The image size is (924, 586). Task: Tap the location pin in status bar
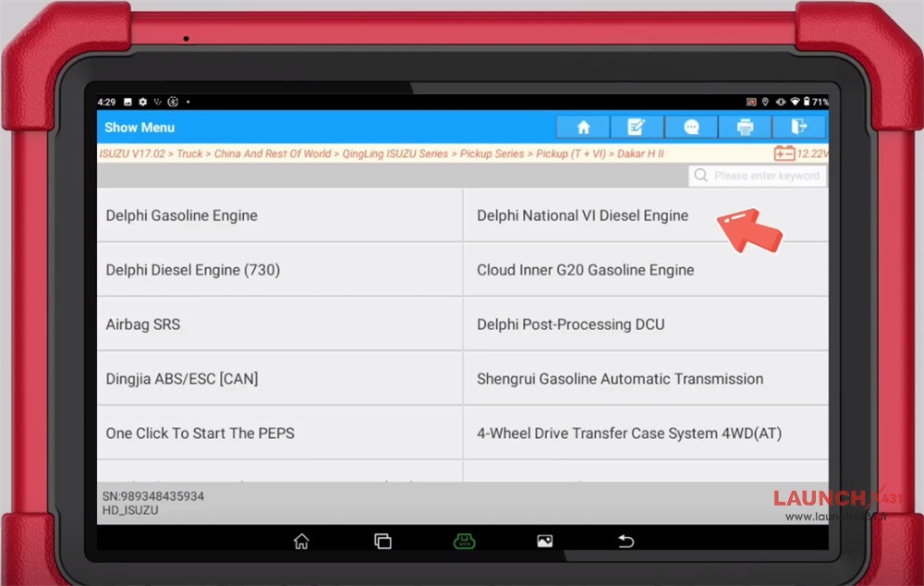pyautogui.click(x=765, y=102)
